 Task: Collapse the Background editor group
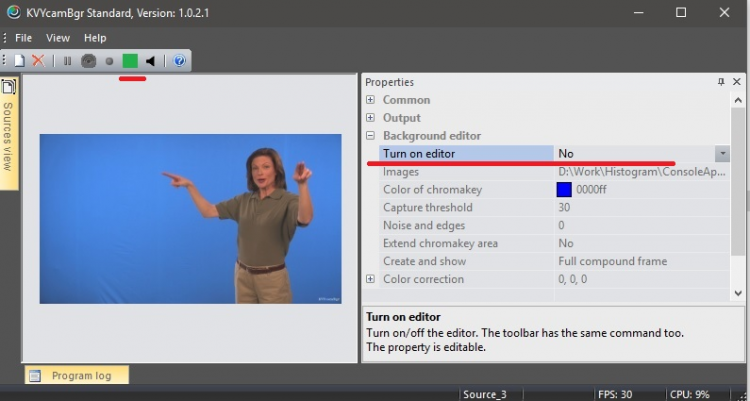point(371,136)
